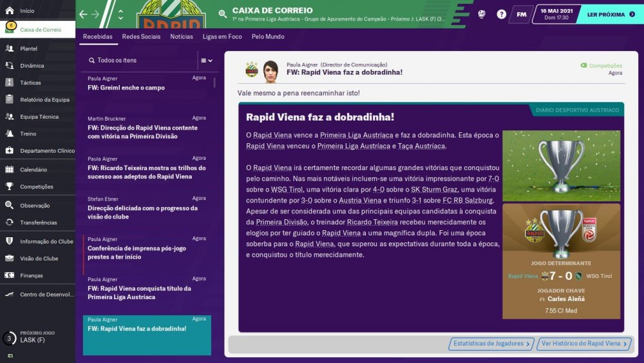Switch to the Recebidas tab

click(x=98, y=37)
